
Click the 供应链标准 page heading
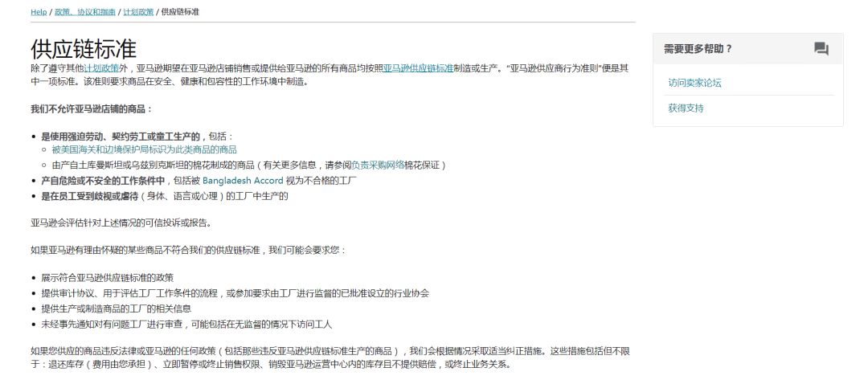pos(84,49)
